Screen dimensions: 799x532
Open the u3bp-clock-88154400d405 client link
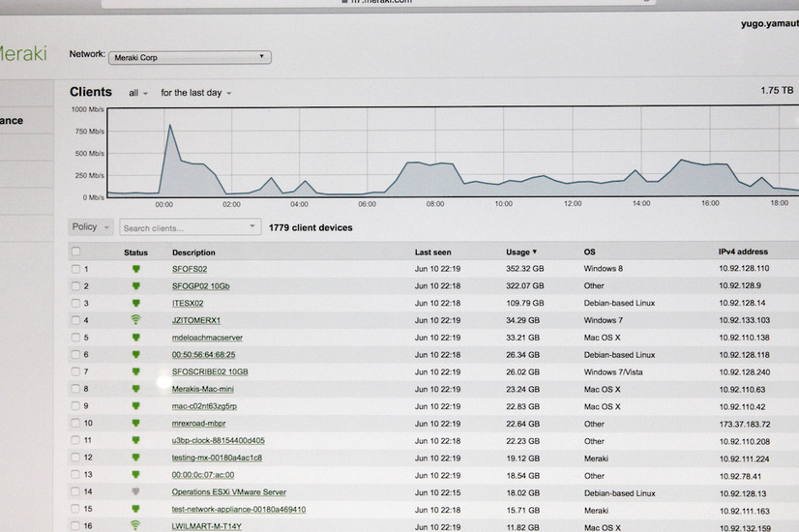click(218, 441)
